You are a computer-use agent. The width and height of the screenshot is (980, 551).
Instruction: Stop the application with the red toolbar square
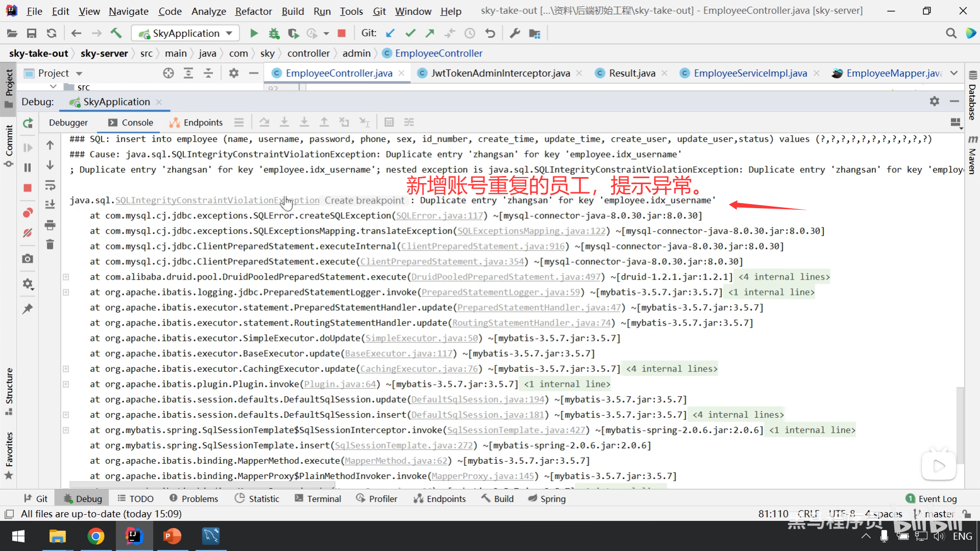pos(342,34)
